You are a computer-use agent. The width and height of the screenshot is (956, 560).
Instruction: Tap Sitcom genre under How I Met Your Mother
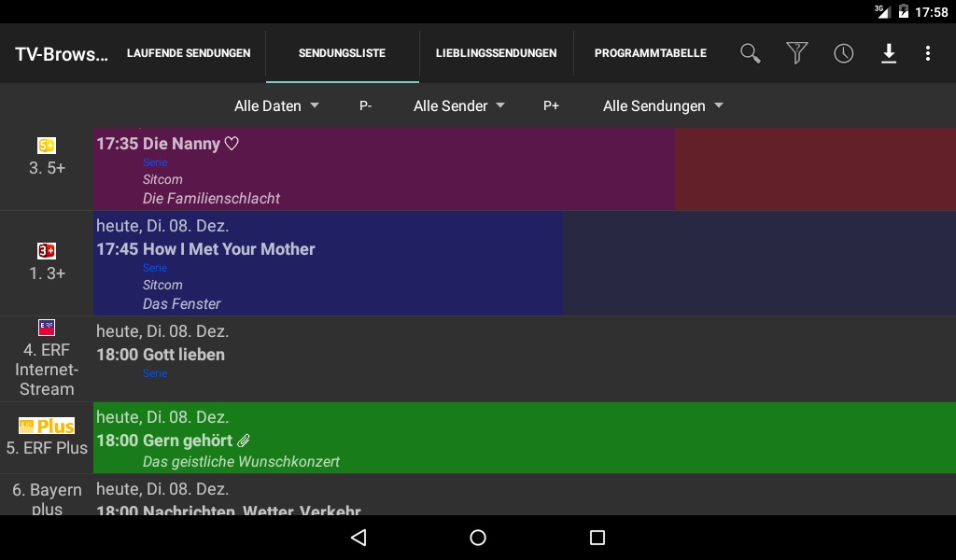(162, 286)
